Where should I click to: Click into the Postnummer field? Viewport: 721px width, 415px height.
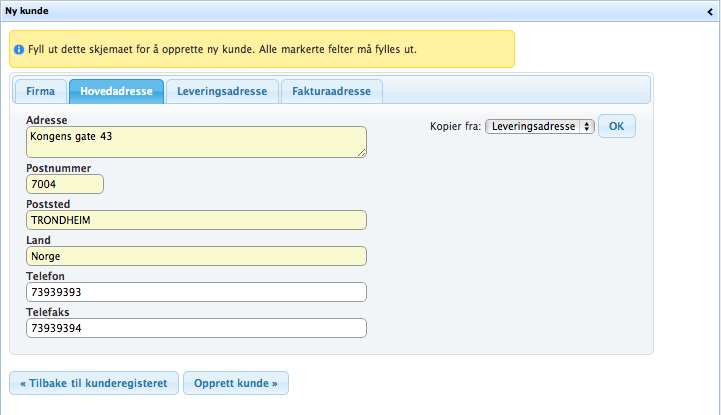65,184
